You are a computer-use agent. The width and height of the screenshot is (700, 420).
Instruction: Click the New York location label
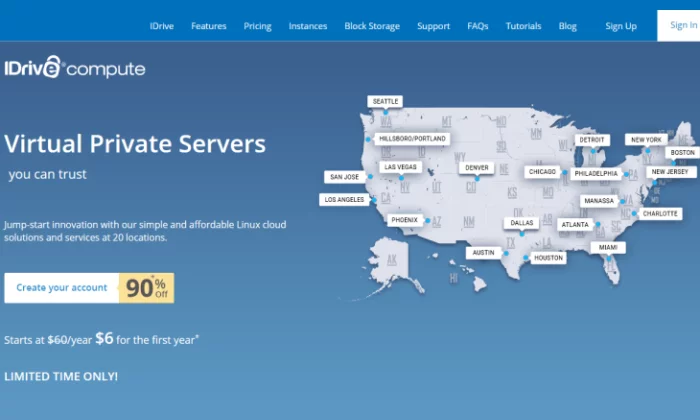tap(646, 140)
